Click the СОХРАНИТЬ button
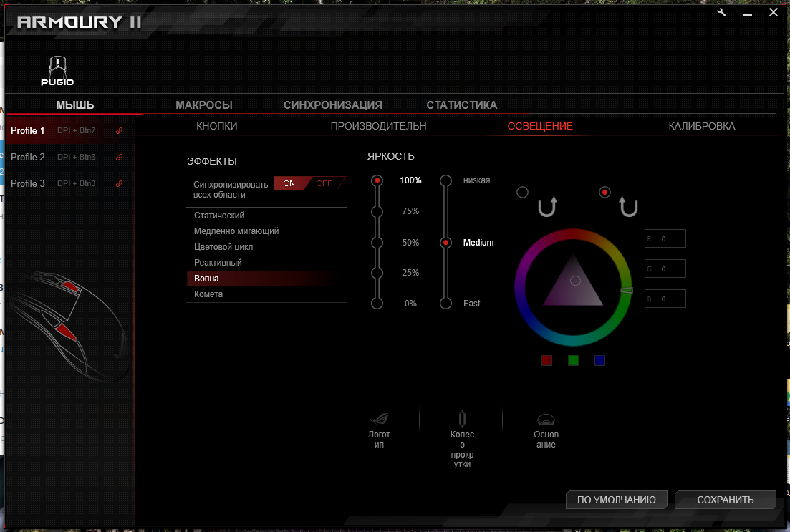Screen dimensions: 790x532 726,500
